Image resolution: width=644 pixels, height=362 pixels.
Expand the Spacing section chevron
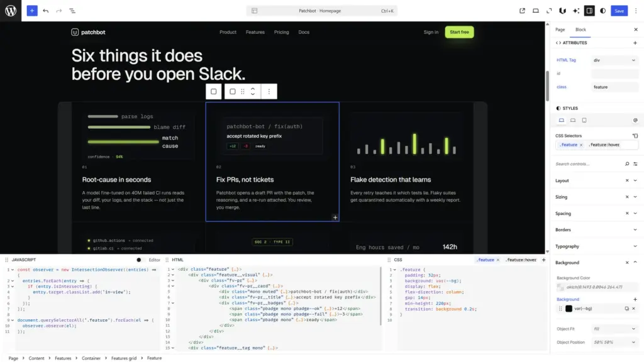coord(635,214)
